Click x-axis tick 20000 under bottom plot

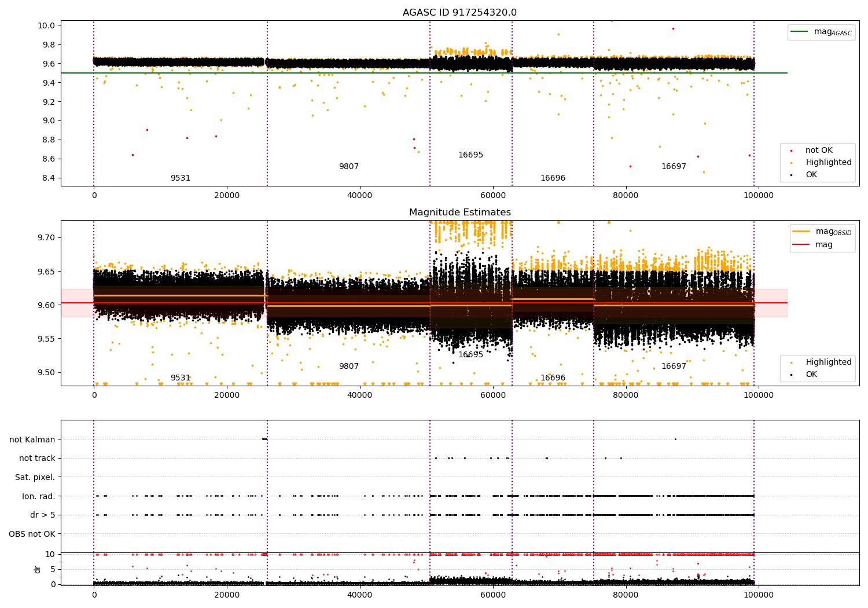point(227,595)
